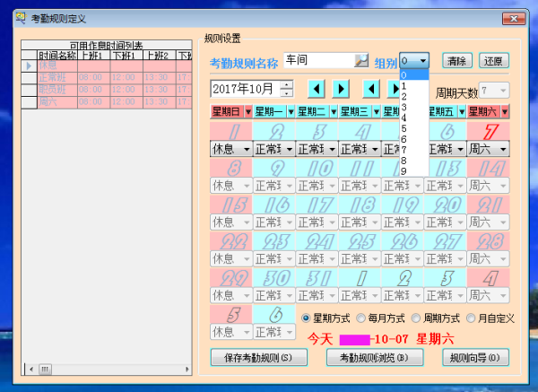Image resolution: width=538 pixels, height=392 pixels.
Task: Choose option 9 in the 组别 dropdown list
Action: (404, 171)
